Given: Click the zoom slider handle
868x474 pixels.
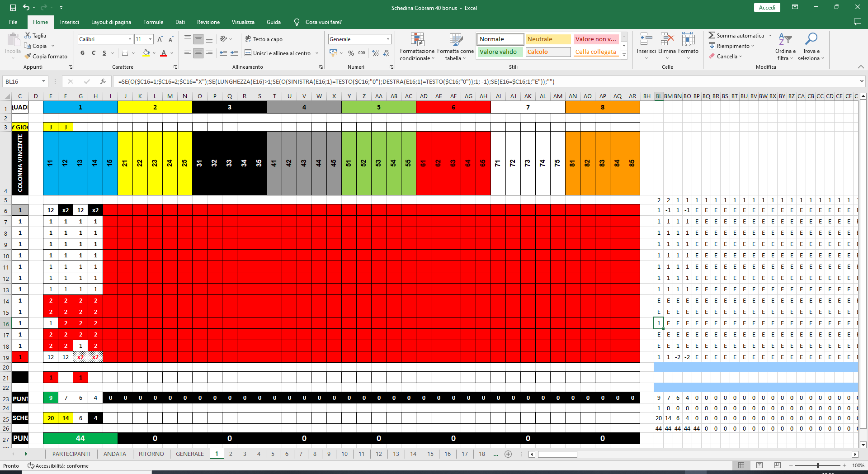Looking at the screenshot, I should (x=818, y=465).
